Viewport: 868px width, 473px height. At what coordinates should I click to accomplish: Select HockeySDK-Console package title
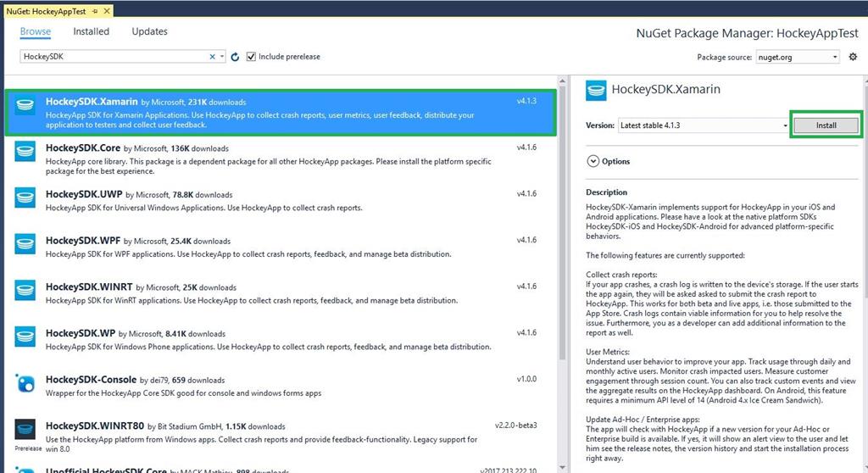point(92,380)
